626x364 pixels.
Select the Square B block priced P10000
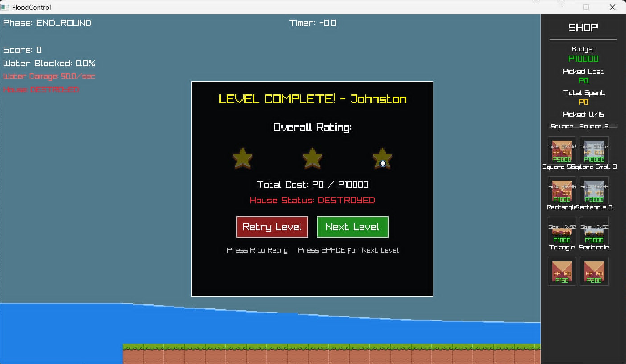[594, 150]
